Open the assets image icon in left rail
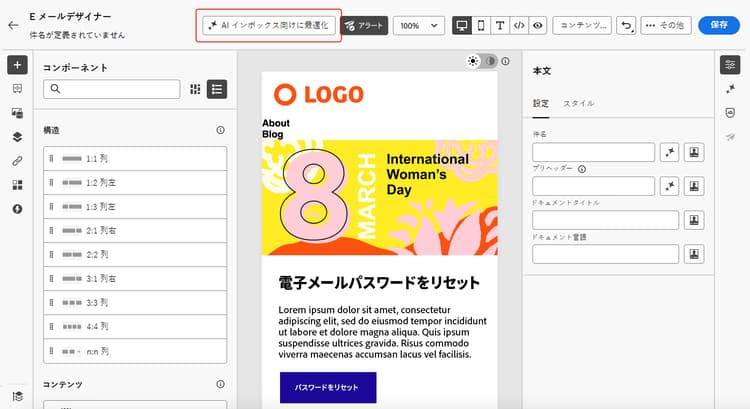 pos(17,113)
